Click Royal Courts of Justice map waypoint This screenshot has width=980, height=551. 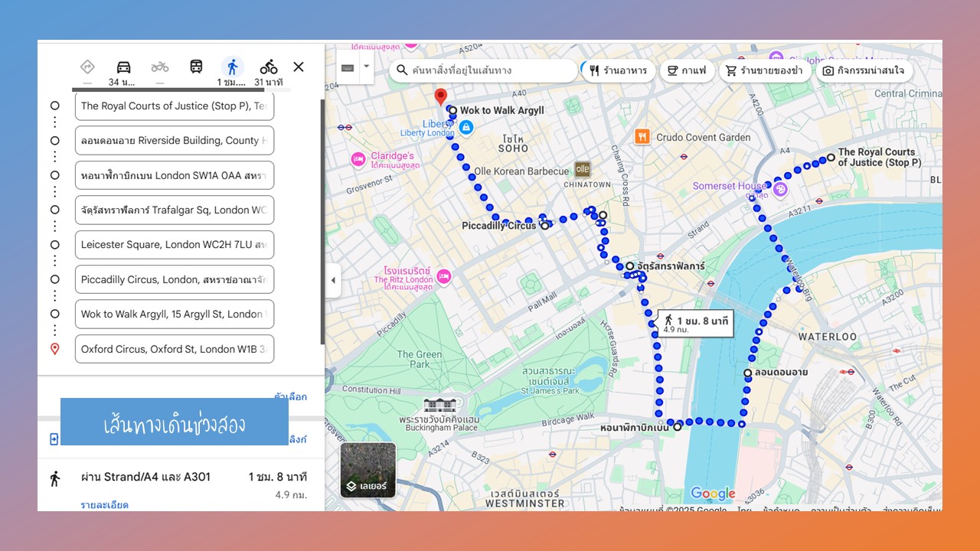831,158
